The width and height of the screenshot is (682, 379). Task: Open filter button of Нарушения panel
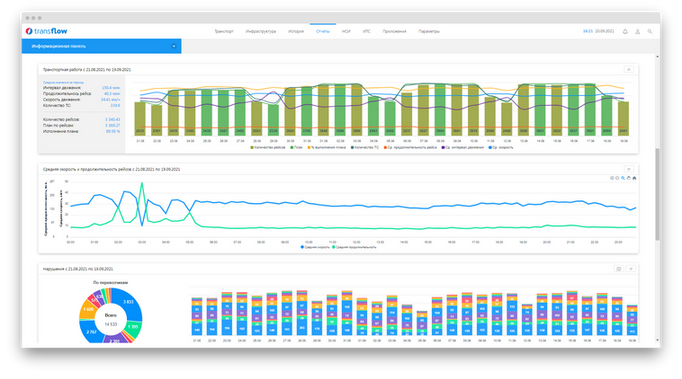coord(631,269)
